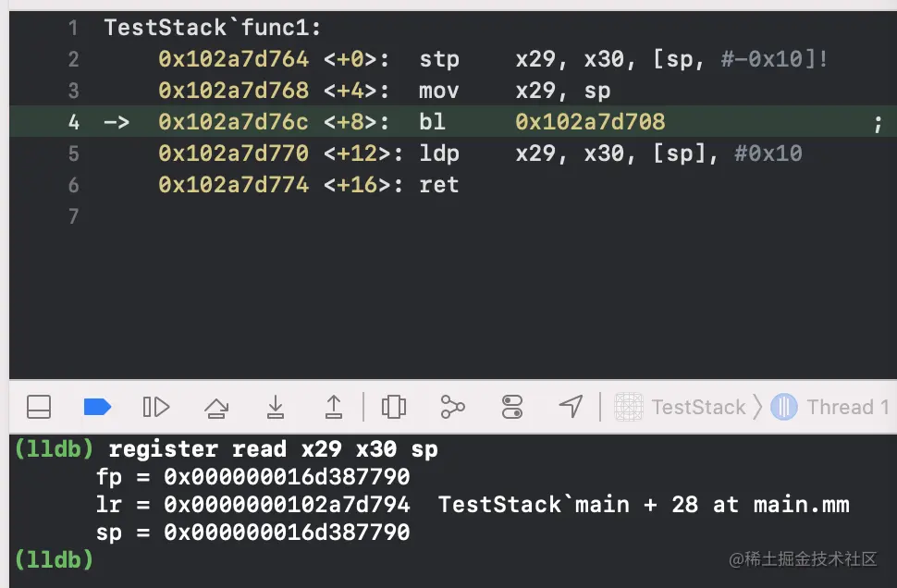Screen dimensions: 897x588
Task: Select the ret instruction line
Action: click(309, 185)
